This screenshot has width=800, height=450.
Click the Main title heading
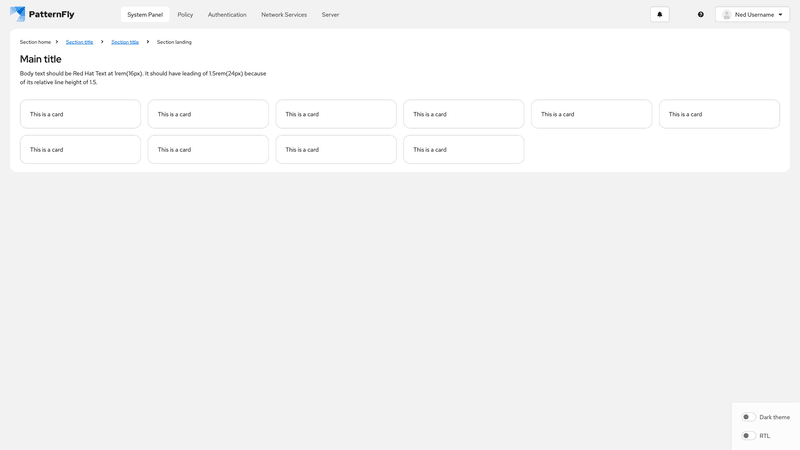coord(40,59)
